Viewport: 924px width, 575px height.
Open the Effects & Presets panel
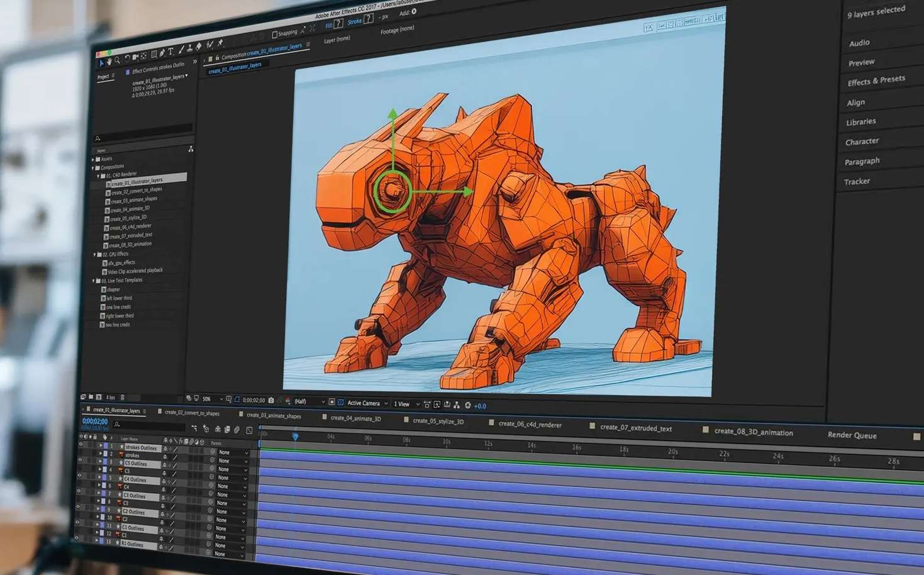(876, 81)
